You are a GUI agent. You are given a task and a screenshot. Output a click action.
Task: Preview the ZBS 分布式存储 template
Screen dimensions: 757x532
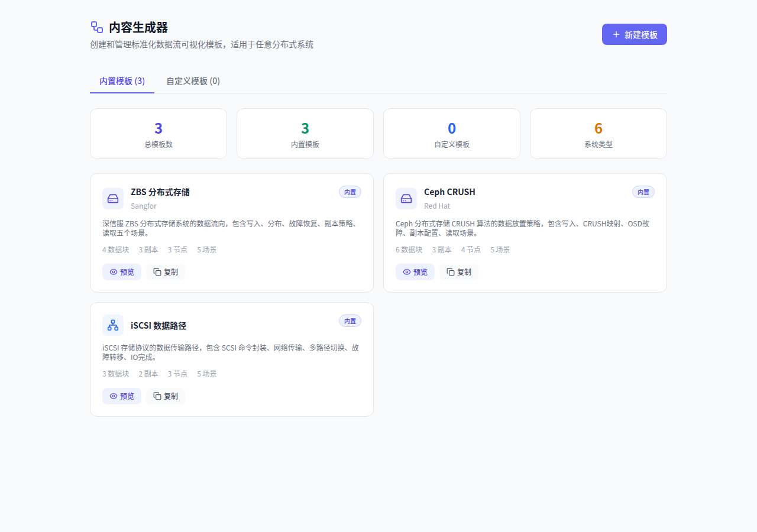coord(122,272)
